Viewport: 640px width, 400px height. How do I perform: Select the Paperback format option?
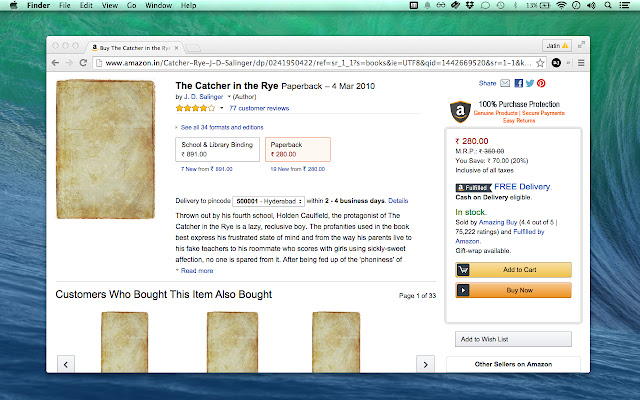pyautogui.click(x=298, y=149)
